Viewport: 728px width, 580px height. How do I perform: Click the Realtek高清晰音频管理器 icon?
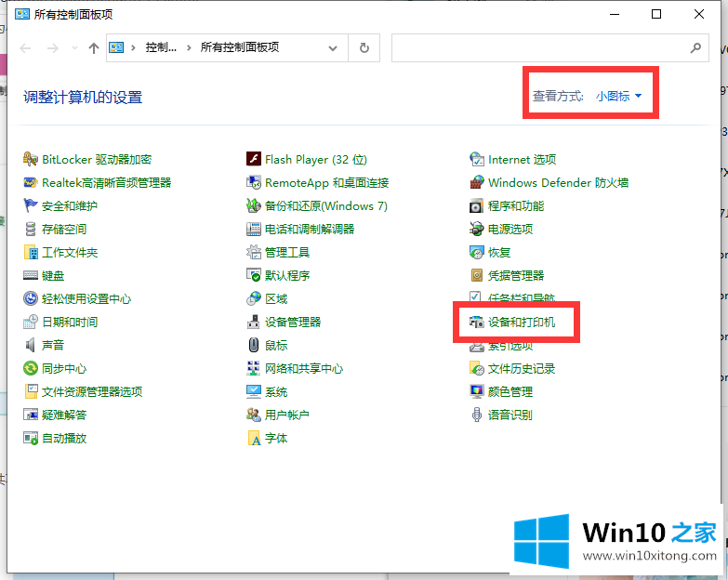pos(30,182)
